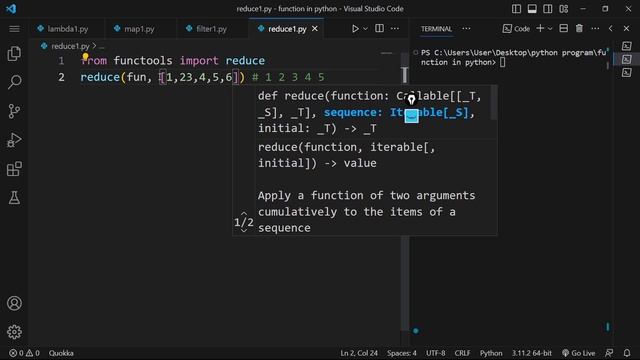Open Source Control view
Screen dimensions: 640x360
[14, 111]
